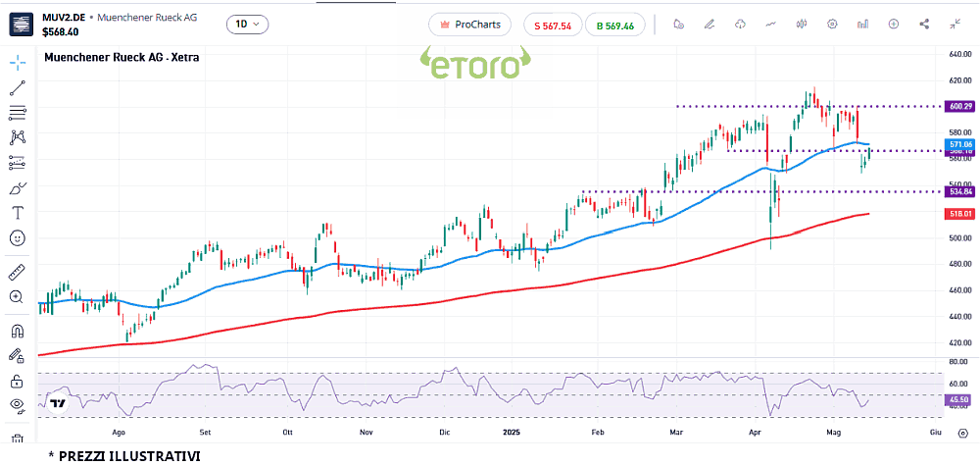The height and width of the screenshot is (465, 980).
Task: Click the 571.06 blue moving average label
Action: click(x=960, y=144)
